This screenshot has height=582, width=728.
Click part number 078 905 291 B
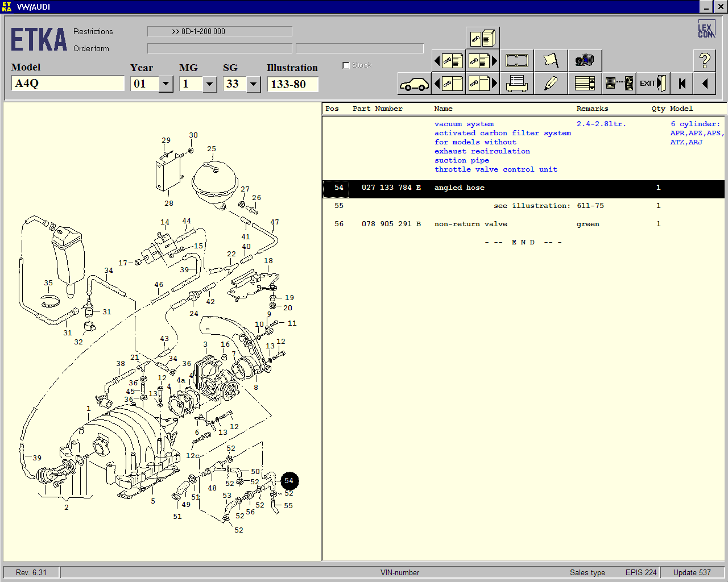coord(391,224)
